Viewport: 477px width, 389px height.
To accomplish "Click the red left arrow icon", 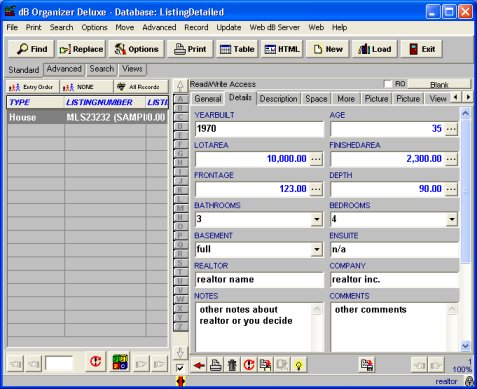I will coord(199,366).
